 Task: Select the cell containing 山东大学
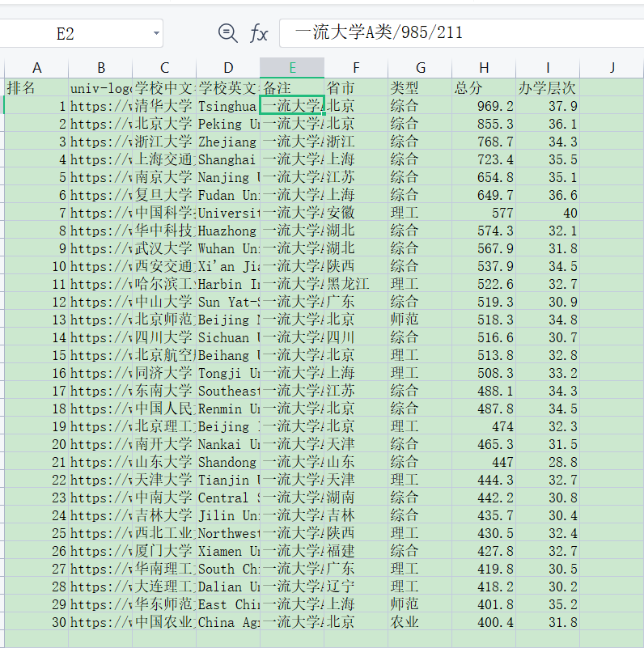[164, 462]
